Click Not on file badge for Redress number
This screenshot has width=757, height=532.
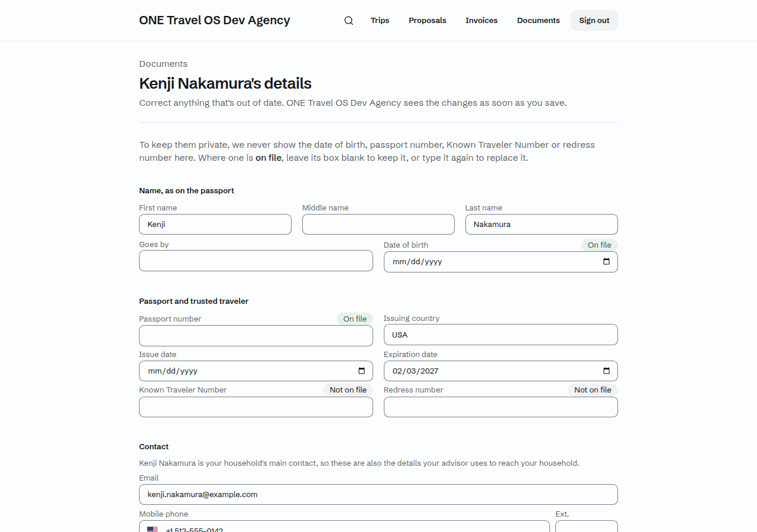click(x=593, y=390)
